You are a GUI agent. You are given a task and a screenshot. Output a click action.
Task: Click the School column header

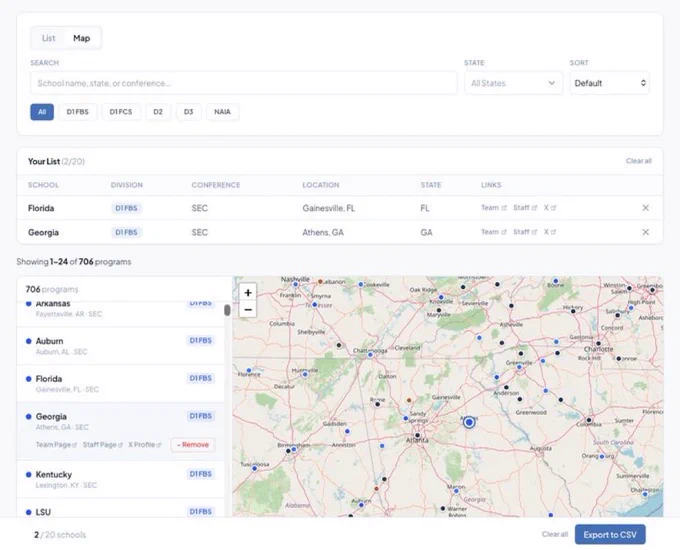tap(43, 185)
